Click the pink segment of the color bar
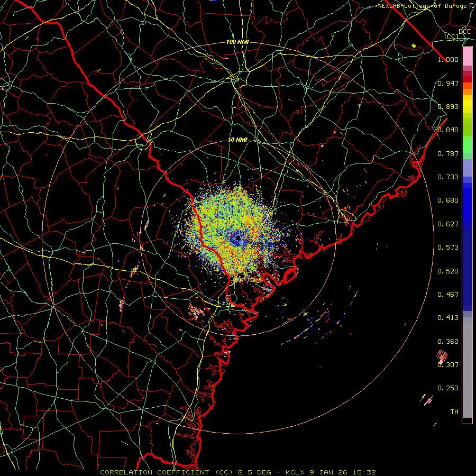The height and width of the screenshot is (476, 476). tap(467, 57)
